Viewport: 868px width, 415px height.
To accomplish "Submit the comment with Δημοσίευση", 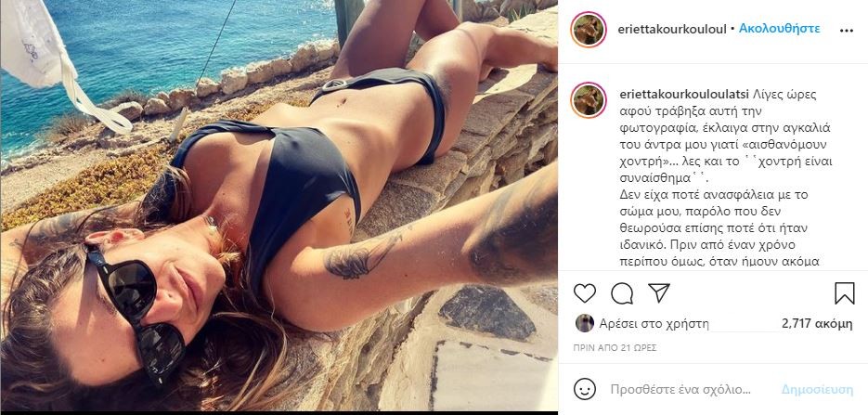I will click(x=817, y=390).
